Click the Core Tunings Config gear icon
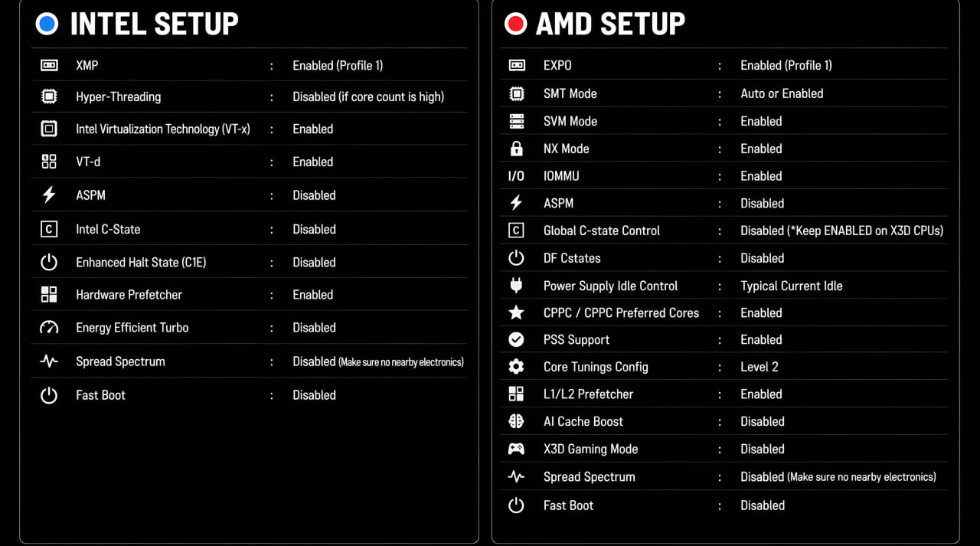The width and height of the screenshot is (980, 546). click(x=516, y=367)
